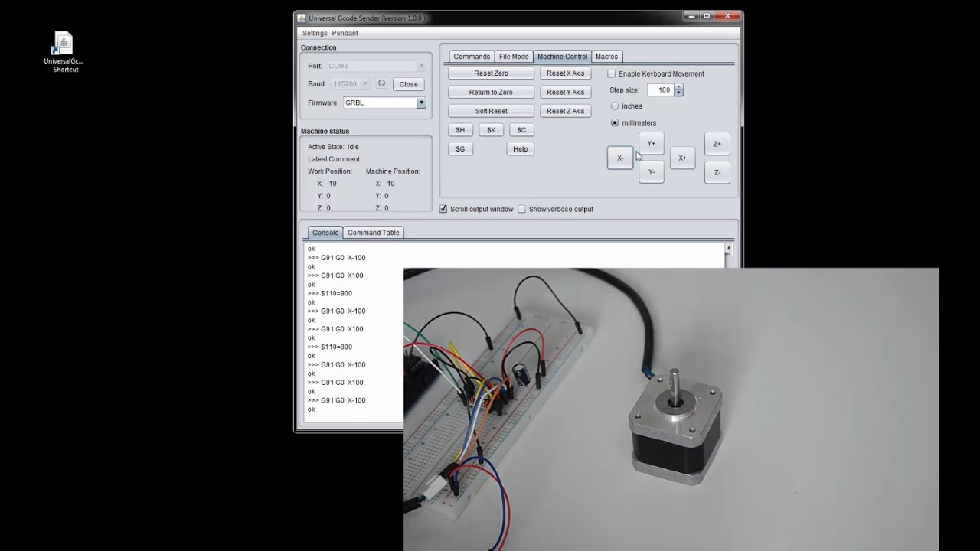Image resolution: width=980 pixels, height=551 pixels.
Task: Click the Machine Position X value -10
Action: (390, 184)
